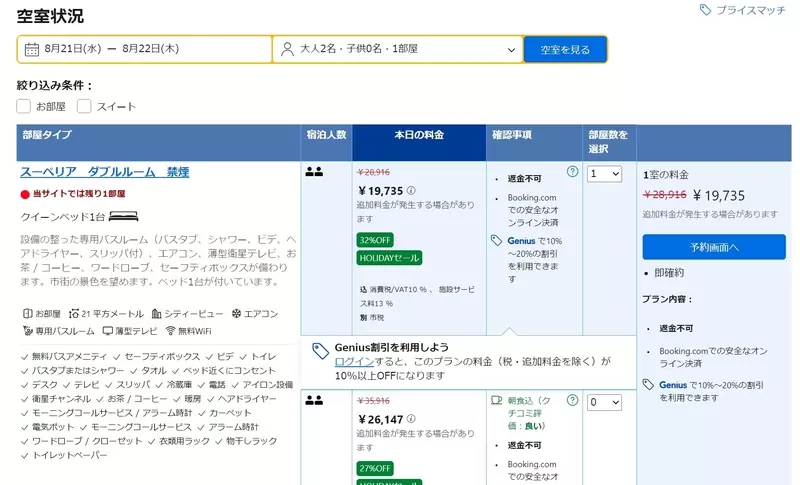
Task: Open guests and rooms dropdown
Action: 398,49
